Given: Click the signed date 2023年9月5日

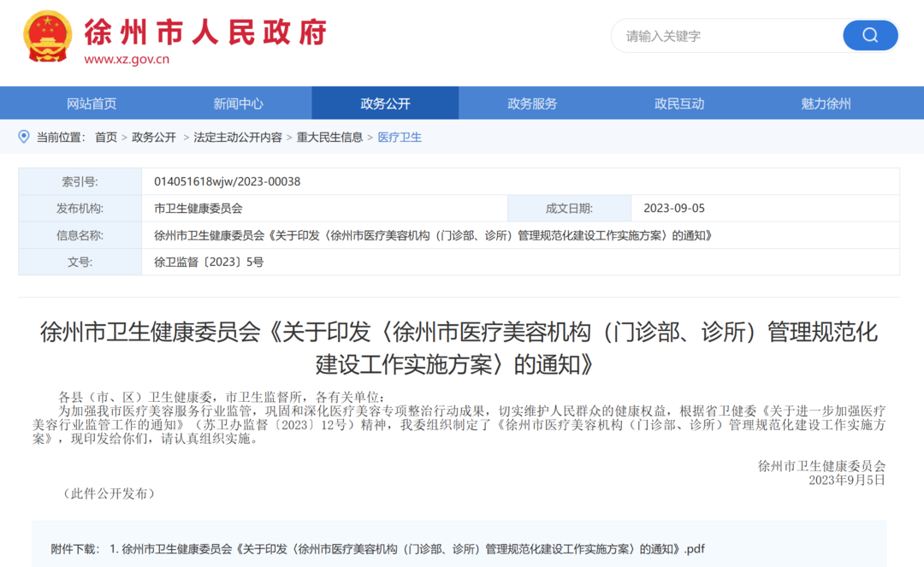Looking at the screenshot, I should pyautogui.click(x=847, y=481).
